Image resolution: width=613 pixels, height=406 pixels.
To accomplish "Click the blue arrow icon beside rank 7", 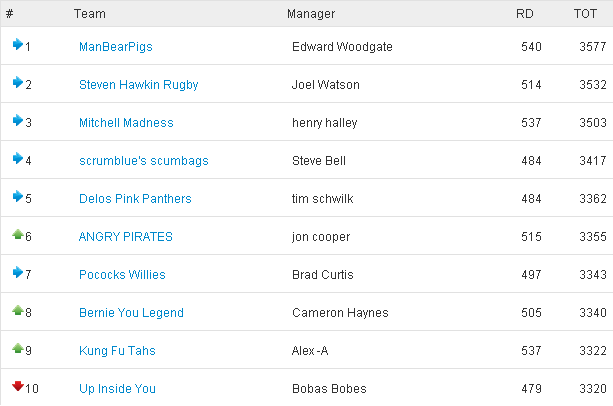I will [18, 272].
